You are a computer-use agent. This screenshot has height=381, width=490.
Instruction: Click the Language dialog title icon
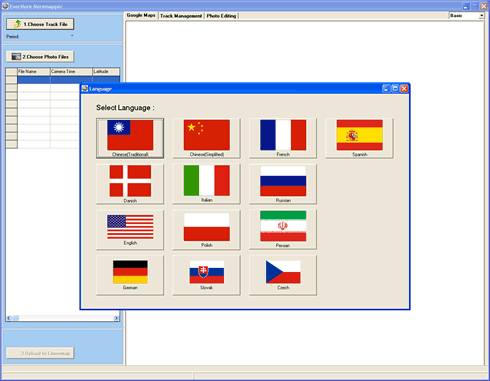pos(85,88)
